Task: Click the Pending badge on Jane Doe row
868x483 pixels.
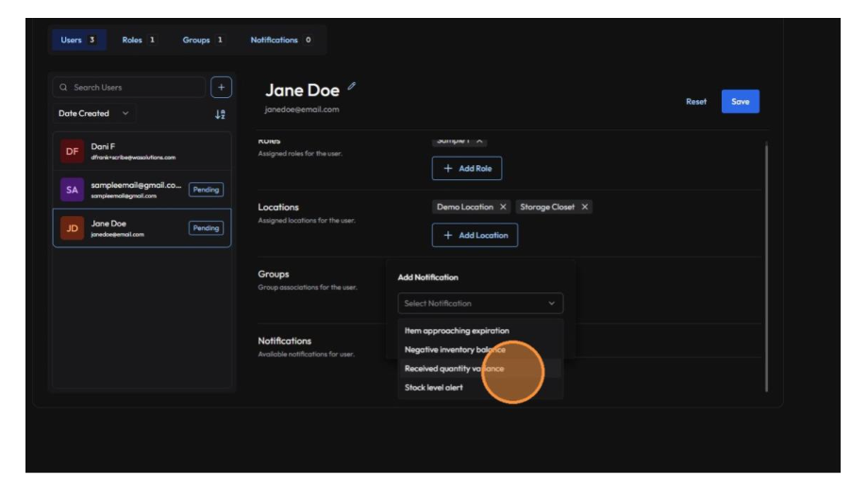Action: pos(206,228)
